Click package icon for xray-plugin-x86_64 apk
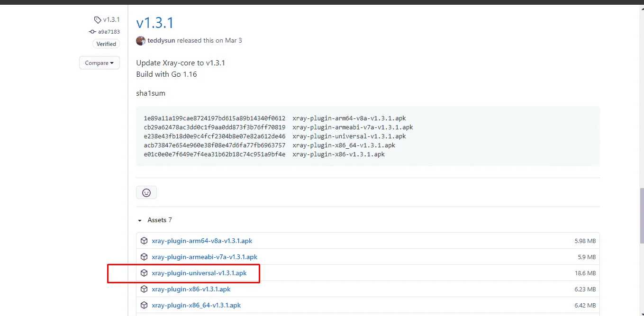644x316 pixels. 144,305
